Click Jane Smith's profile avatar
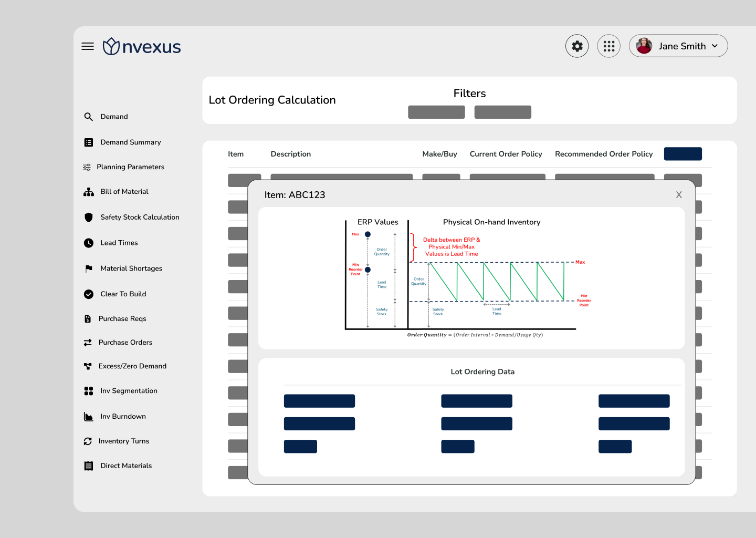Viewport: 756px width, 538px height. [x=644, y=46]
